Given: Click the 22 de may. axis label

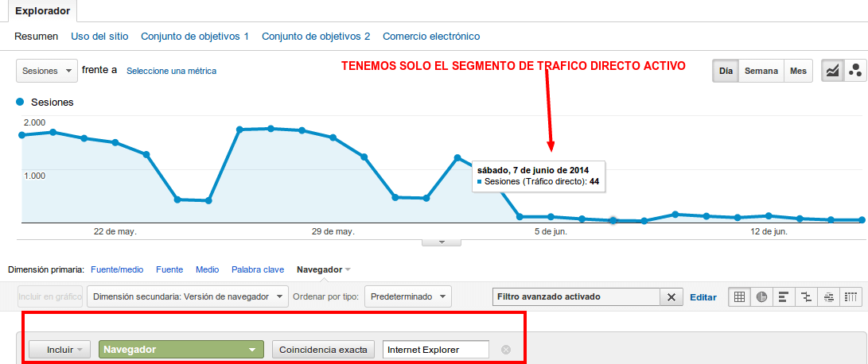Looking at the screenshot, I should click(115, 232).
